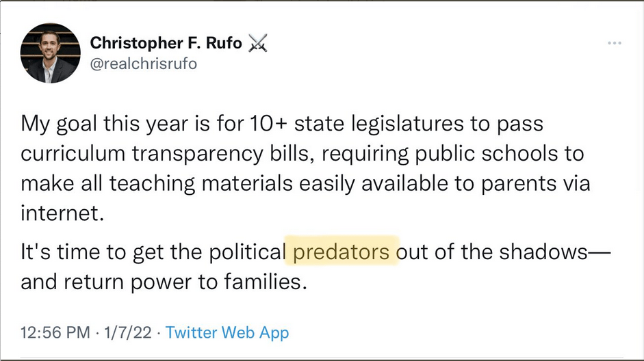
Task: Open the three-dot more options menu
Action: point(615,43)
